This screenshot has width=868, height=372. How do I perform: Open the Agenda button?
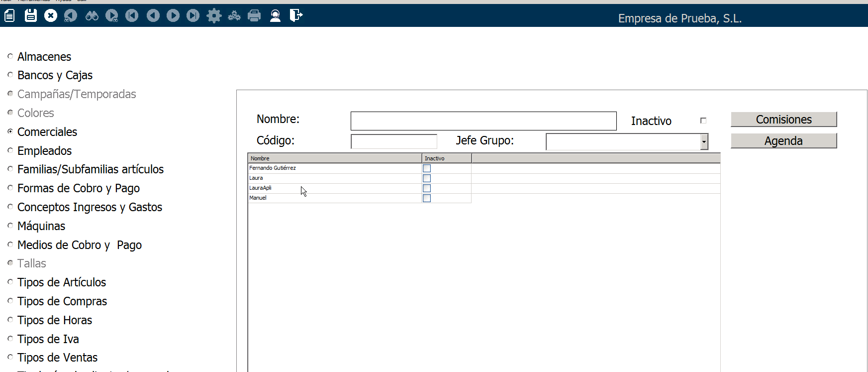click(x=783, y=141)
